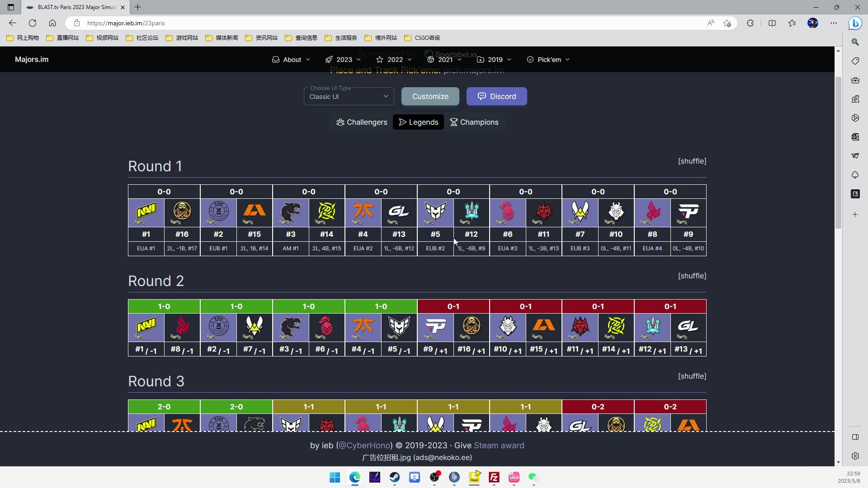Viewport: 868px width, 488px height.
Task: Switch to the Challengers tab
Action: [362, 122]
